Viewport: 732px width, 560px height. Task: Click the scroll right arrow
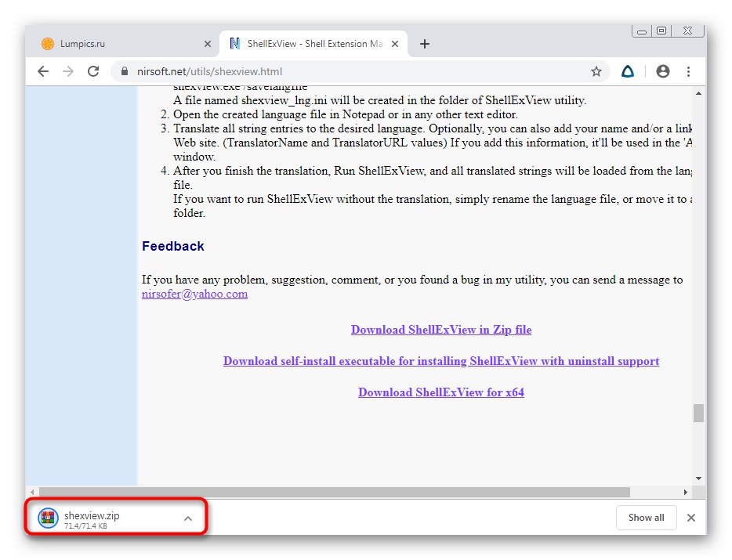685,493
